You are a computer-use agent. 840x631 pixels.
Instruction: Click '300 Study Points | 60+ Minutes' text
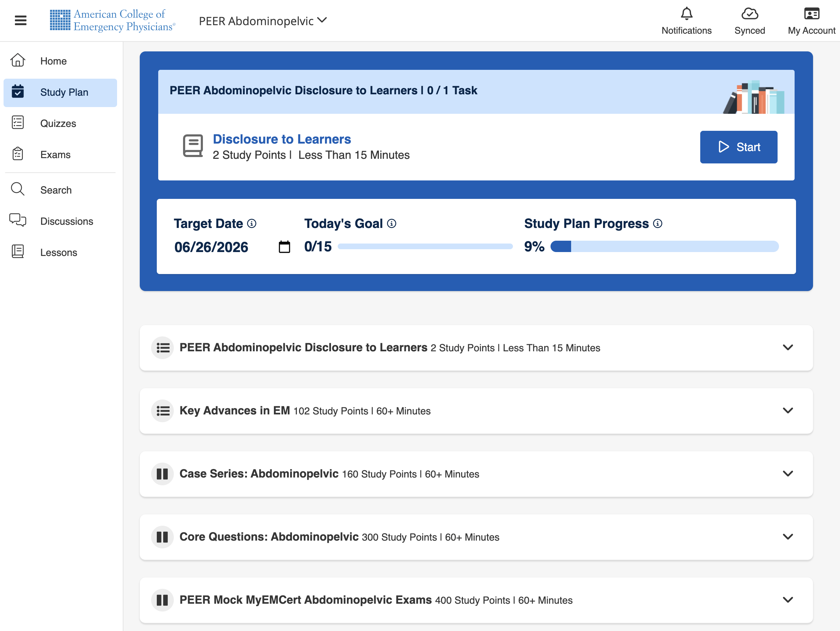pyautogui.click(x=431, y=537)
